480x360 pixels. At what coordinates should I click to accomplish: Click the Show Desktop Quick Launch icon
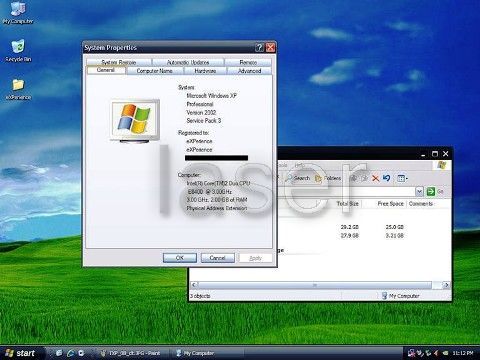tap(59, 353)
